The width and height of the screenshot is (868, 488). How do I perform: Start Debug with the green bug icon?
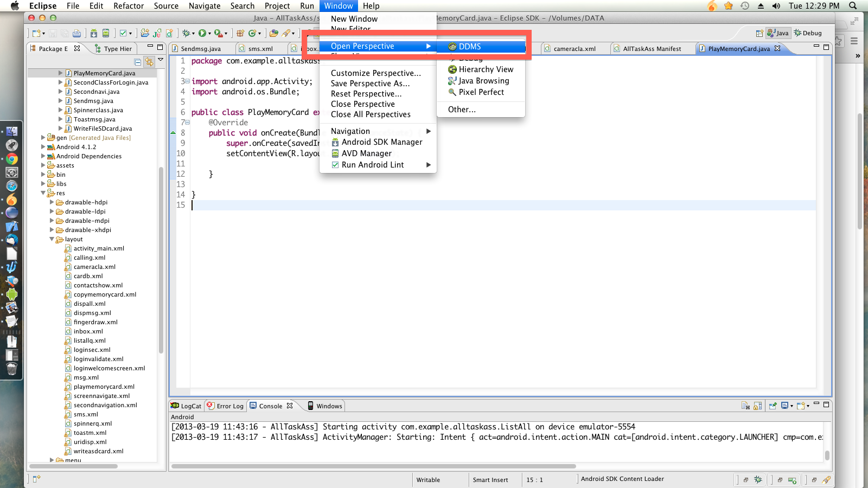pos(186,33)
